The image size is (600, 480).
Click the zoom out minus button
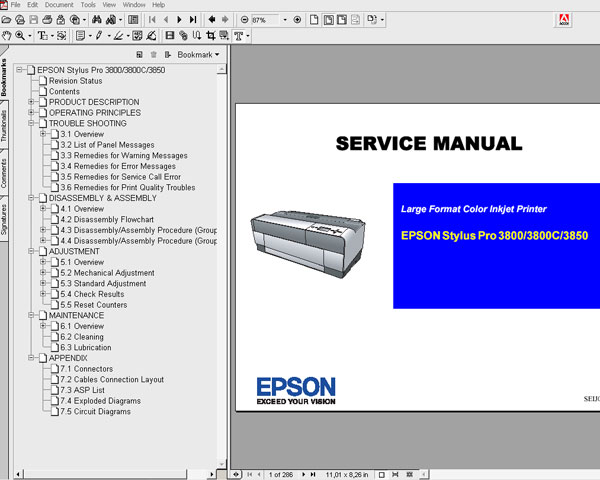tap(245, 20)
